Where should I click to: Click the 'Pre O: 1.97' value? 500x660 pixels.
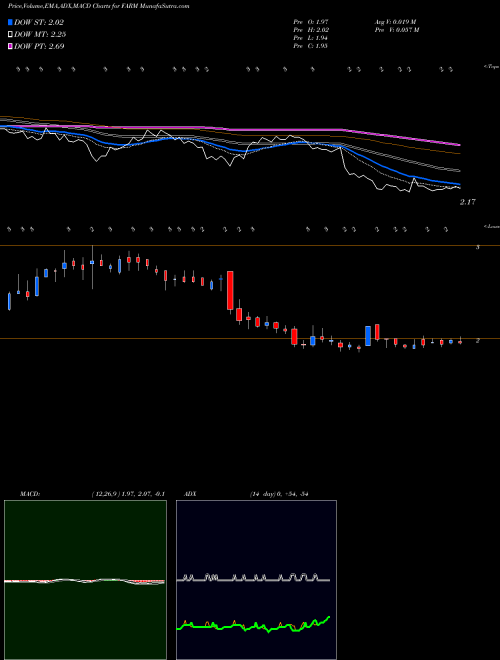point(311,22)
